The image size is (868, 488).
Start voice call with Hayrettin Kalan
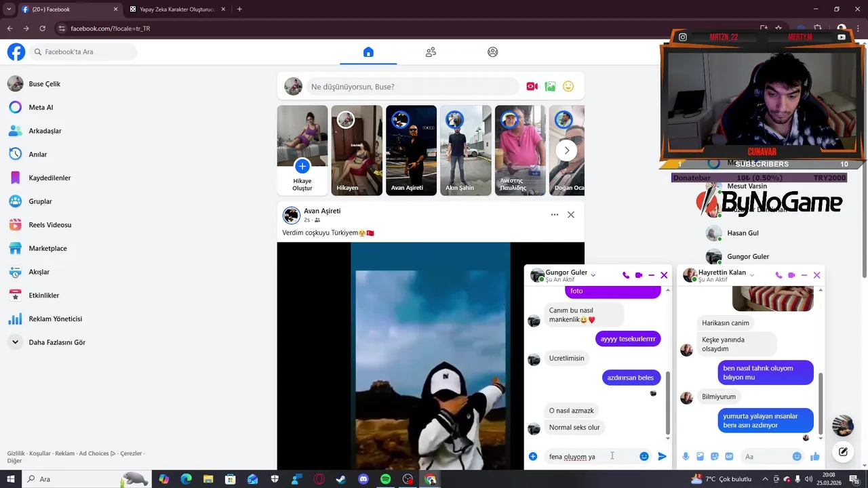pos(778,275)
